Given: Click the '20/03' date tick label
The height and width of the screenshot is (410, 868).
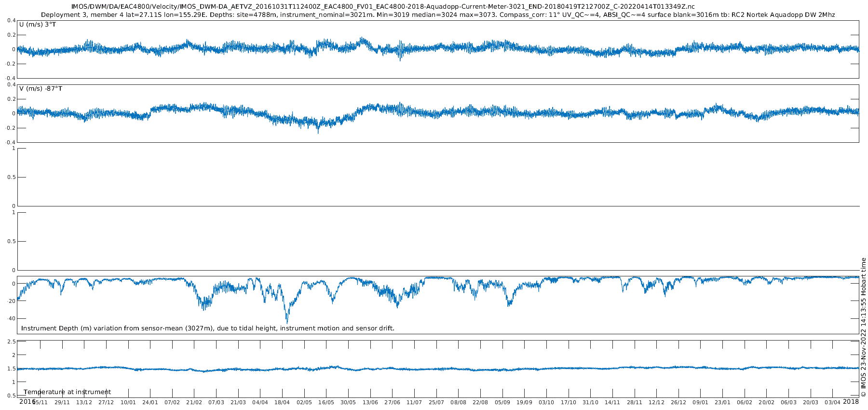Looking at the screenshot, I should (x=811, y=402).
